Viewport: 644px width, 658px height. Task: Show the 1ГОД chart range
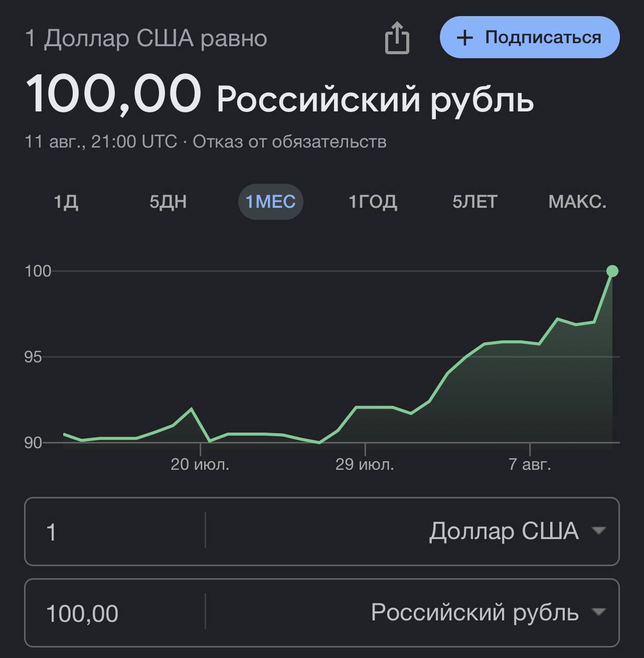[x=373, y=202]
